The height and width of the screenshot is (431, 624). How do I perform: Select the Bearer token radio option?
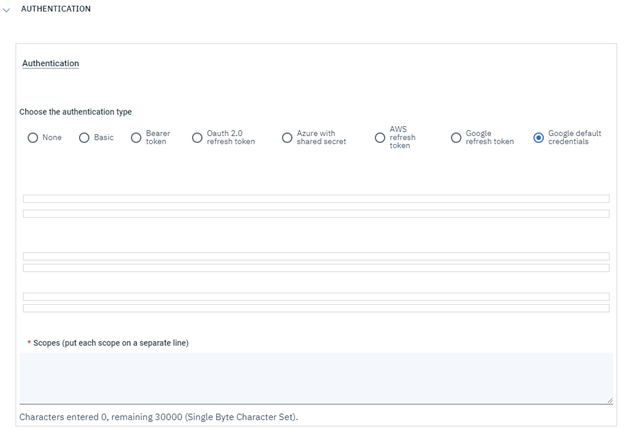(x=136, y=138)
